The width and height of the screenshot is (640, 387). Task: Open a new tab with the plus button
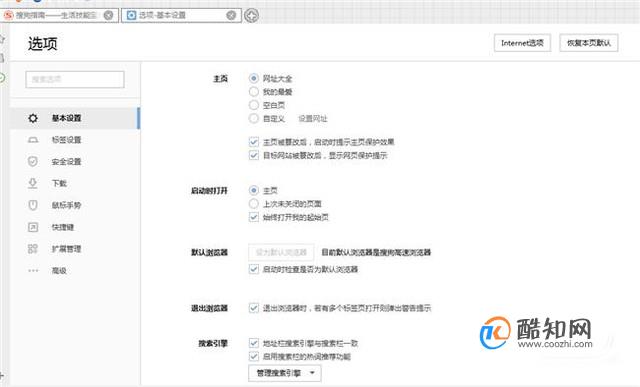[x=251, y=16]
